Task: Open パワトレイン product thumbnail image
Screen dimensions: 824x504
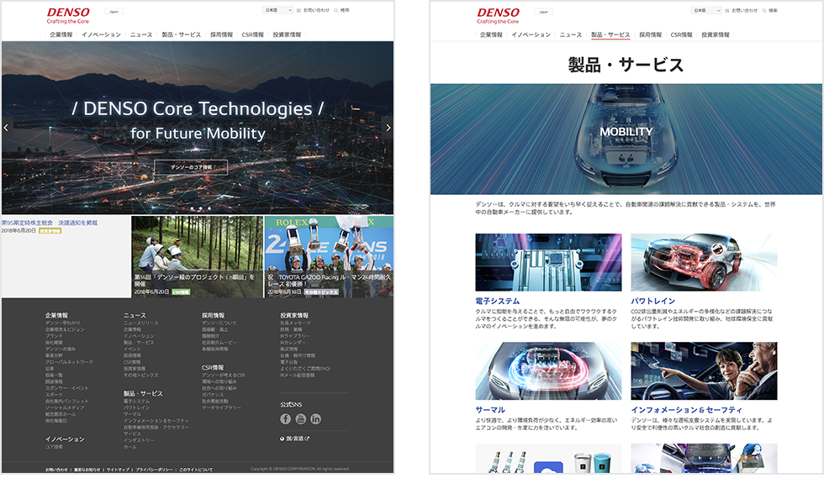Action: pos(704,262)
